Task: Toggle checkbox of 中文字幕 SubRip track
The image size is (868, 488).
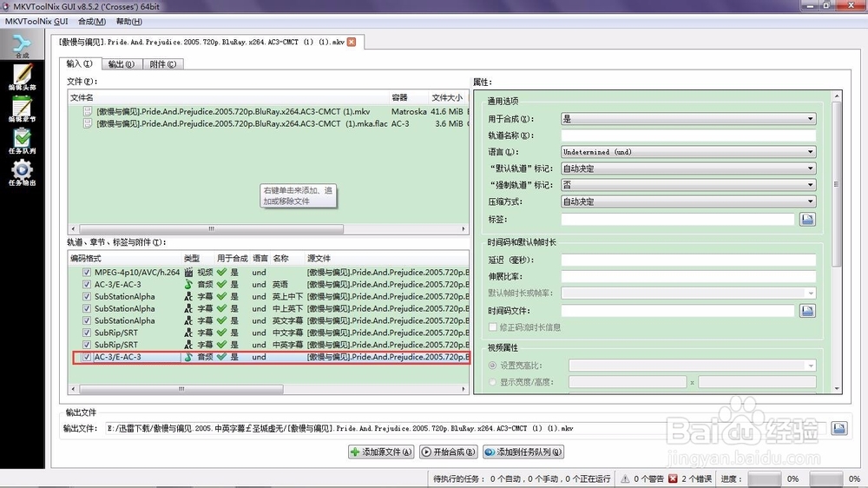Action: tap(87, 333)
